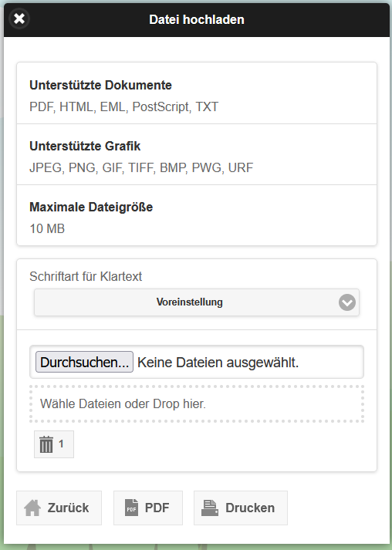The width and height of the screenshot is (392, 550).
Task: Click the number 1 beside trash icon
Action: 61,444
